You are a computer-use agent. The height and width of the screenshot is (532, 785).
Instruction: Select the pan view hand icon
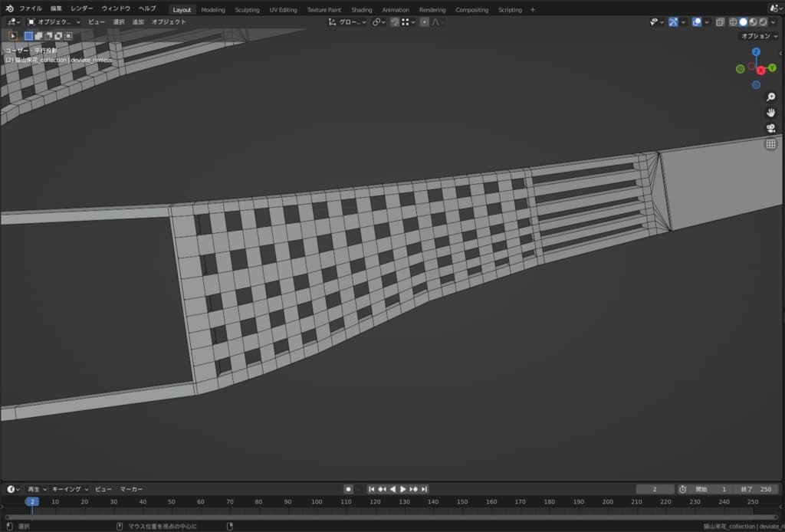(770, 113)
